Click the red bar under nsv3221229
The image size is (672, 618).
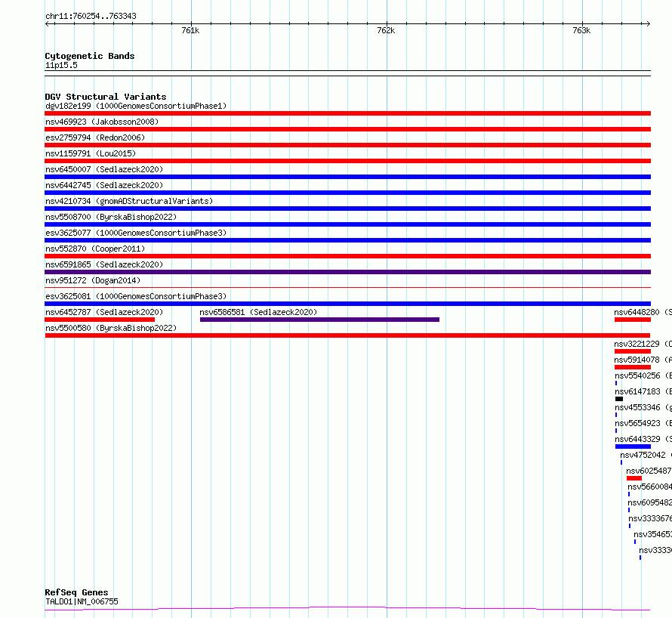[633, 351]
